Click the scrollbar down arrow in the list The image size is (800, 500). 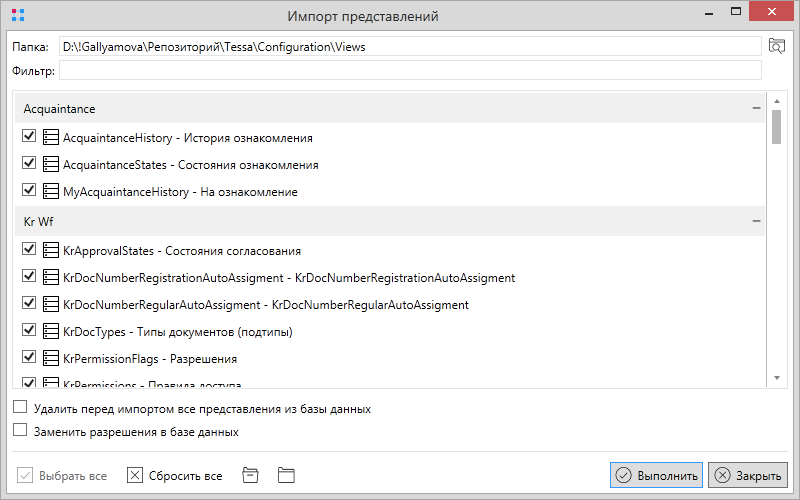point(776,377)
